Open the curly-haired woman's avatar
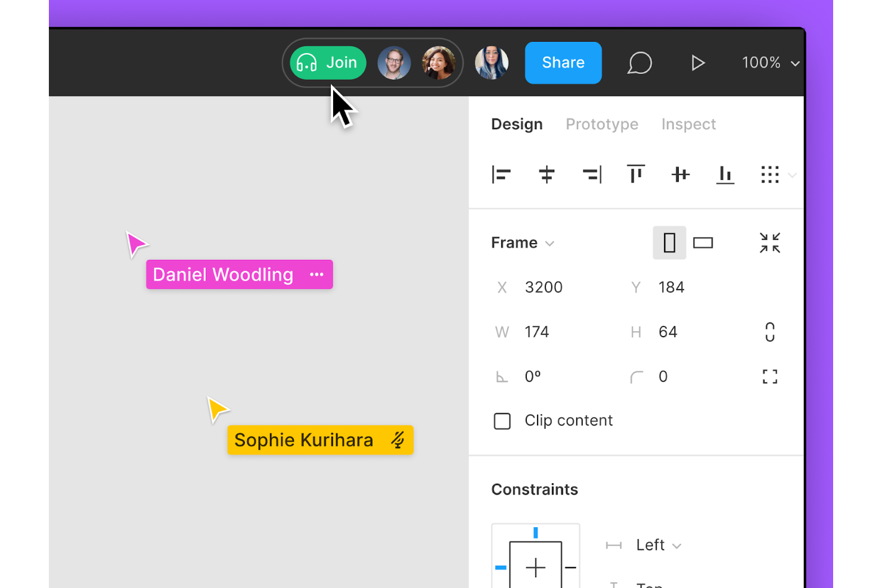The height and width of the screenshot is (588, 882). (x=439, y=63)
